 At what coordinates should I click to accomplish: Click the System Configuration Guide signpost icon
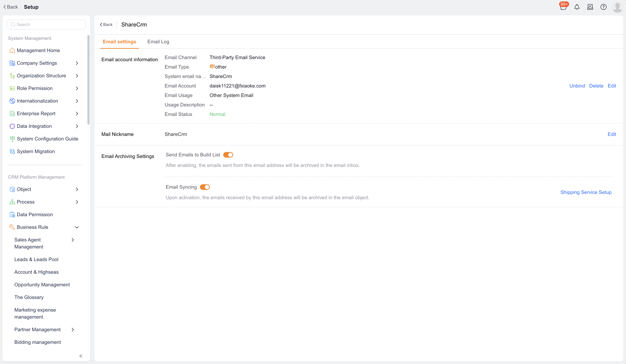12,139
